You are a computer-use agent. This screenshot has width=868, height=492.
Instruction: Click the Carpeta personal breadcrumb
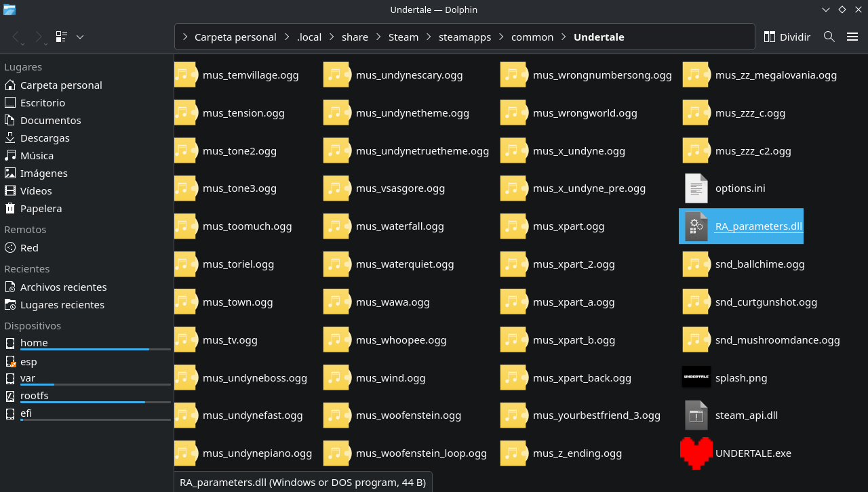pos(235,37)
